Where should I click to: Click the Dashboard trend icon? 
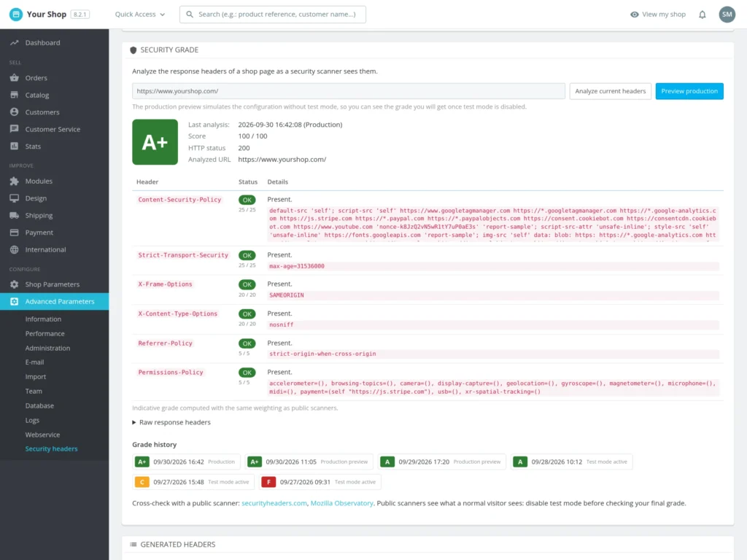[15, 43]
